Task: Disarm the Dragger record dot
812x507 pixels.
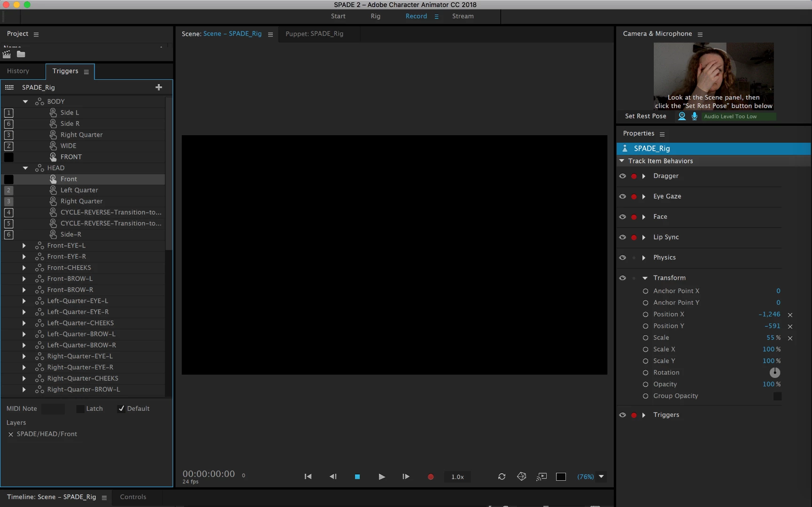Action: tap(634, 177)
